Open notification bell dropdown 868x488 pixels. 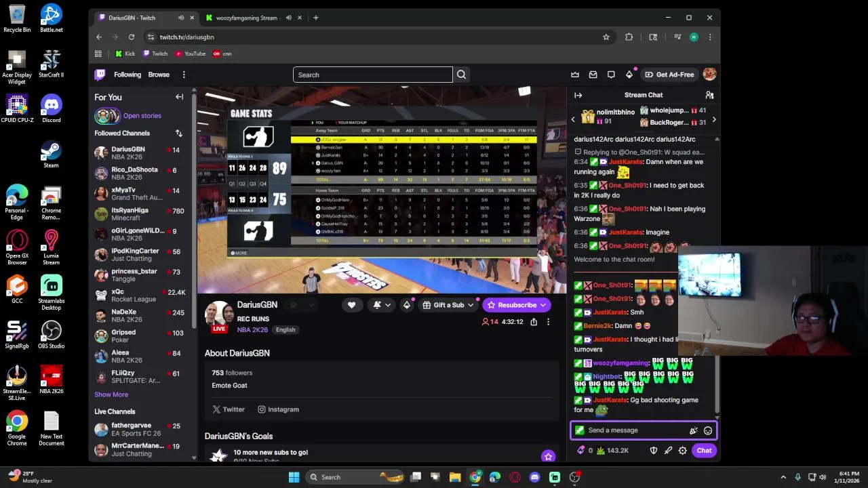382,305
